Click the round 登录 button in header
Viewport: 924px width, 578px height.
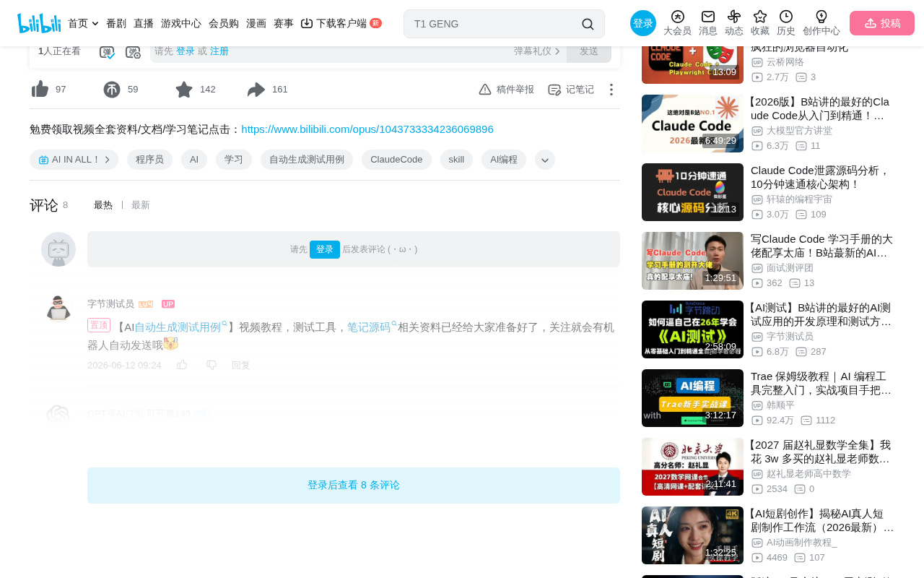[x=643, y=23]
